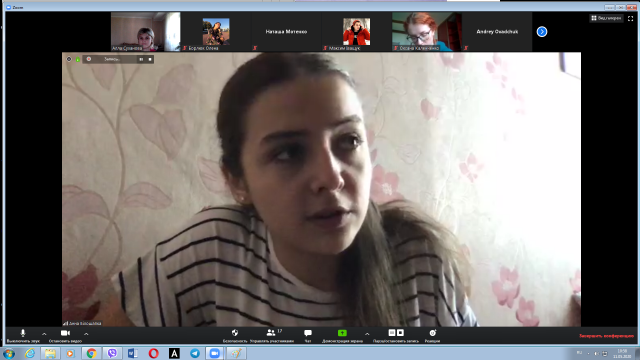Open File Explorer from the taskbar
The height and width of the screenshot is (360, 640).
50,353
